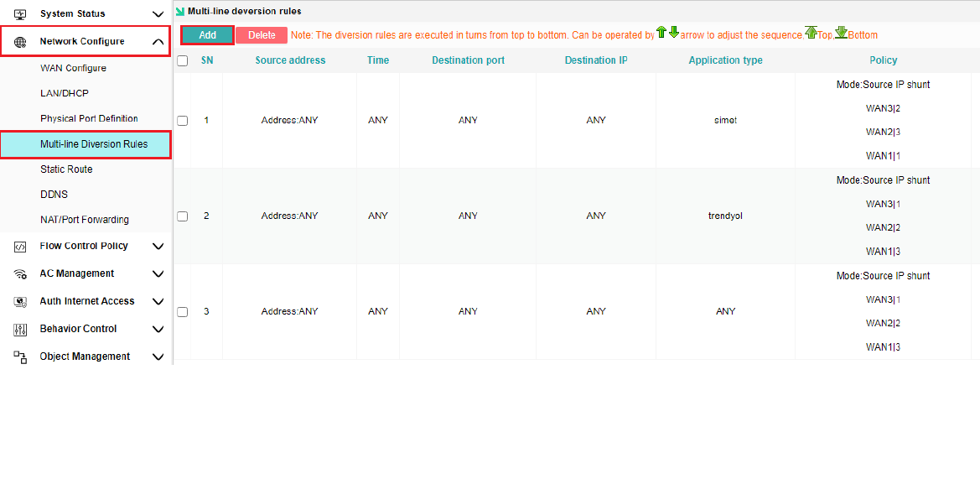Click the Flow Control Policy icon
The image size is (980, 484).
[21, 247]
